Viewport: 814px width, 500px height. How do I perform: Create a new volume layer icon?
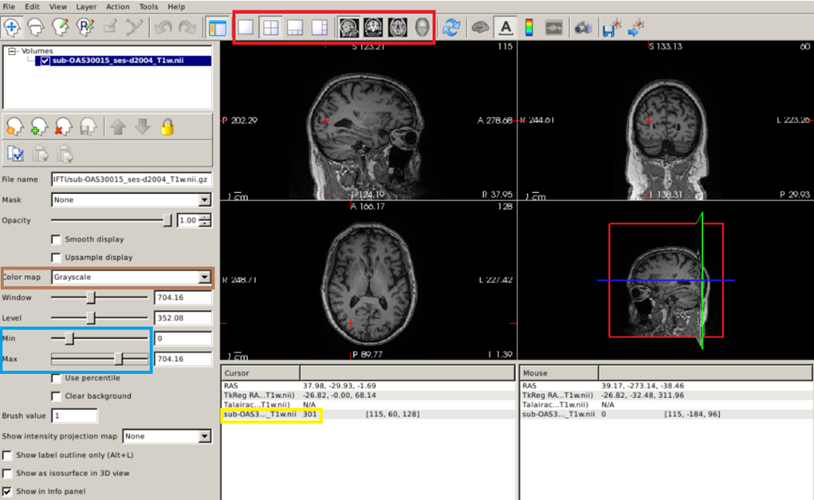(14, 126)
